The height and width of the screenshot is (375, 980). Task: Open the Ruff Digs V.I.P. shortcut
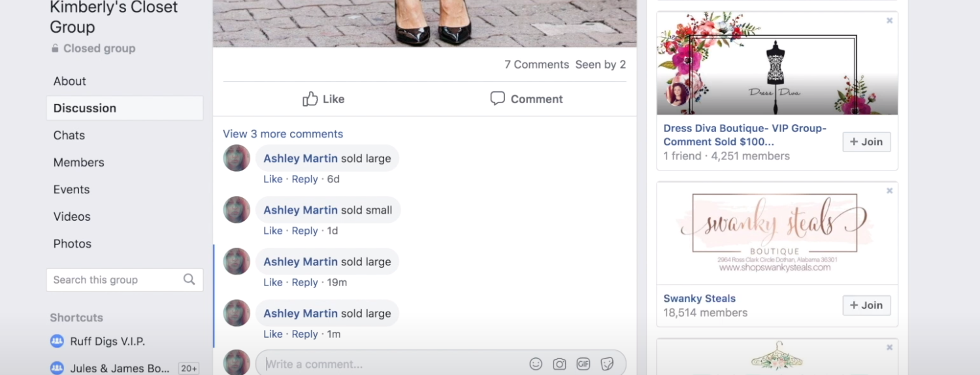point(107,341)
